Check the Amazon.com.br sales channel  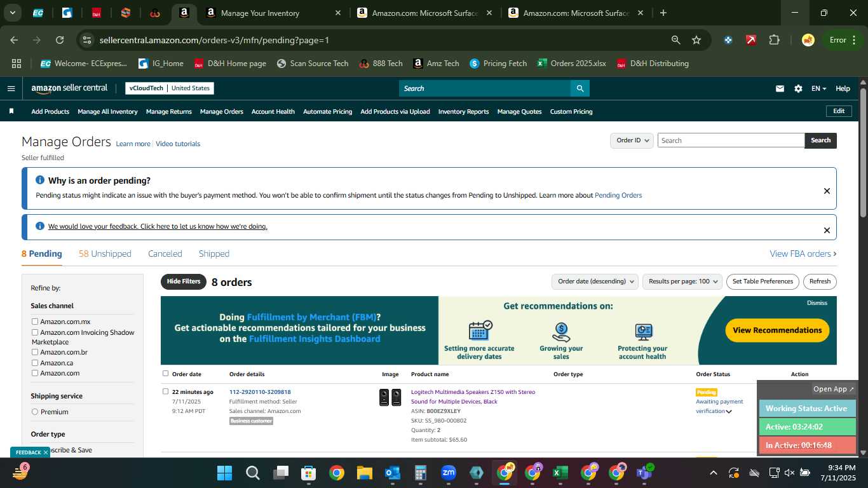tap(35, 352)
